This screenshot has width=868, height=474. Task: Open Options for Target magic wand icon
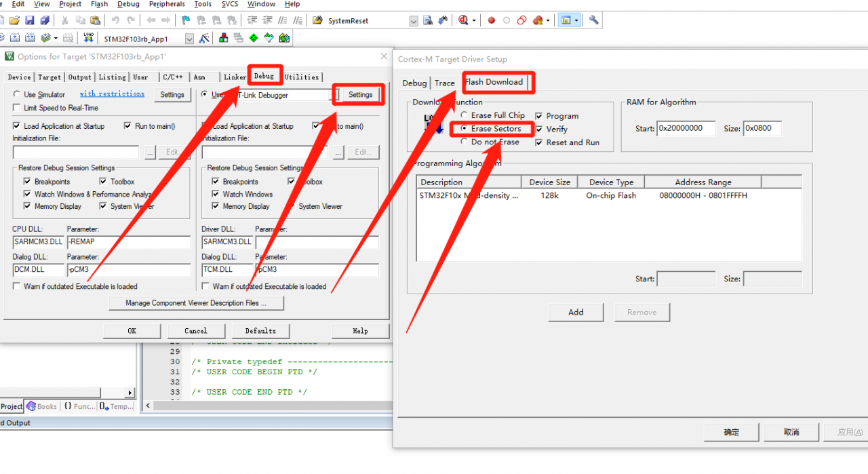pyautogui.click(x=204, y=39)
